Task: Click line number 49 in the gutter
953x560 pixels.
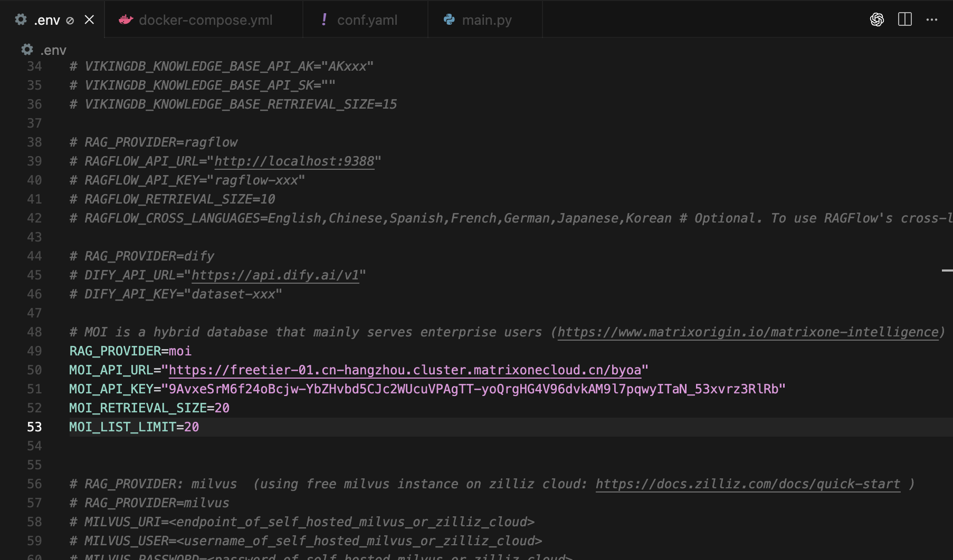Action: coord(34,351)
